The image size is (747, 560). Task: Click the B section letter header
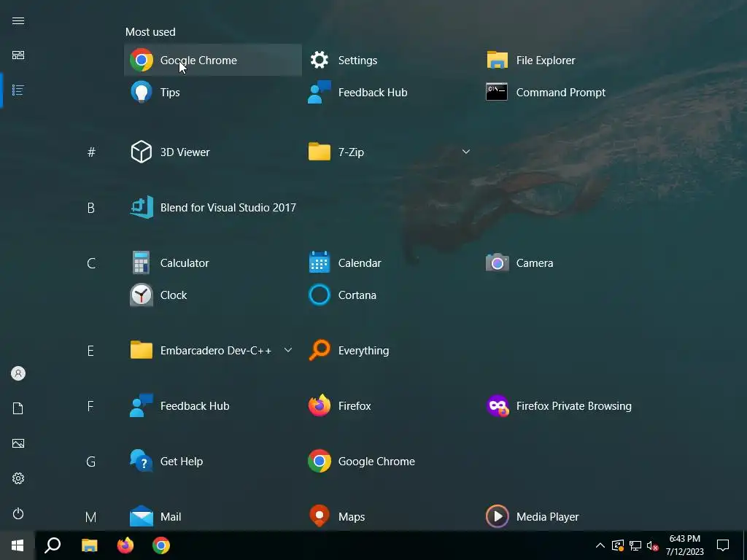[x=91, y=208]
